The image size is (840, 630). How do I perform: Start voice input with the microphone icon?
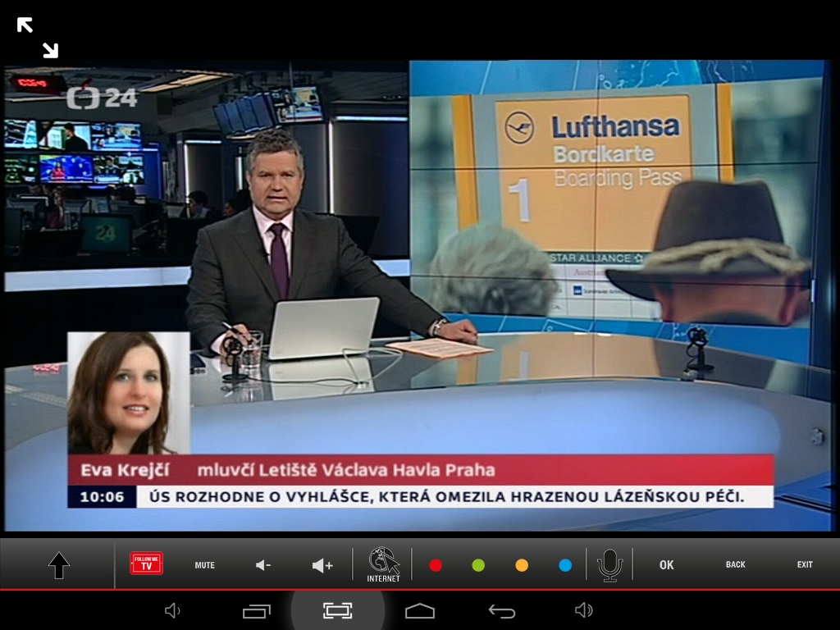click(x=609, y=565)
